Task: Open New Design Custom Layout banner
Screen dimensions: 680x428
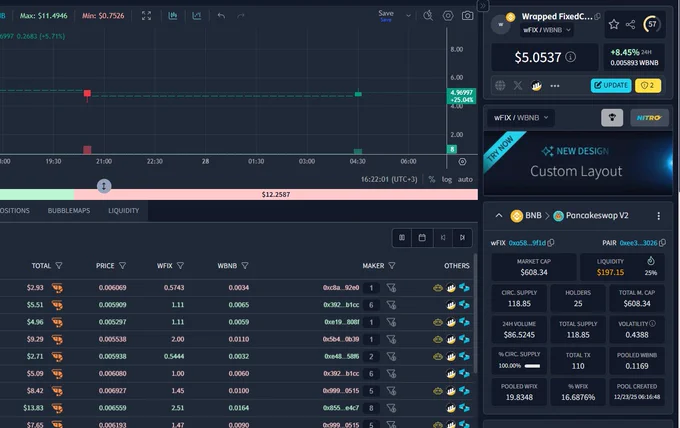Action: coord(578,163)
